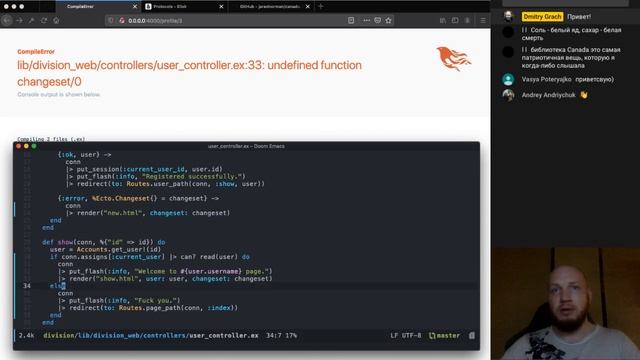Close the Doom Emacs window
The image size is (640, 360).
(18, 146)
